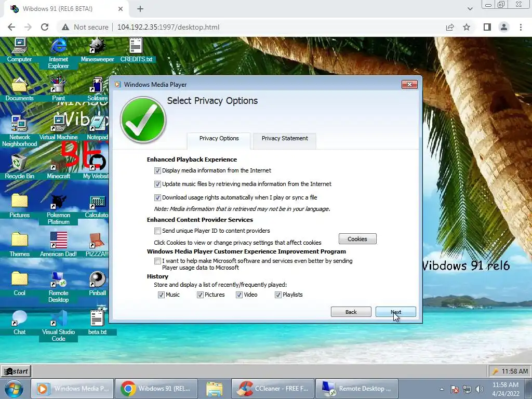Viewport: 532px width, 399px height.
Task: Switch to CCleaner taskbar item
Action: (x=272, y=389)
